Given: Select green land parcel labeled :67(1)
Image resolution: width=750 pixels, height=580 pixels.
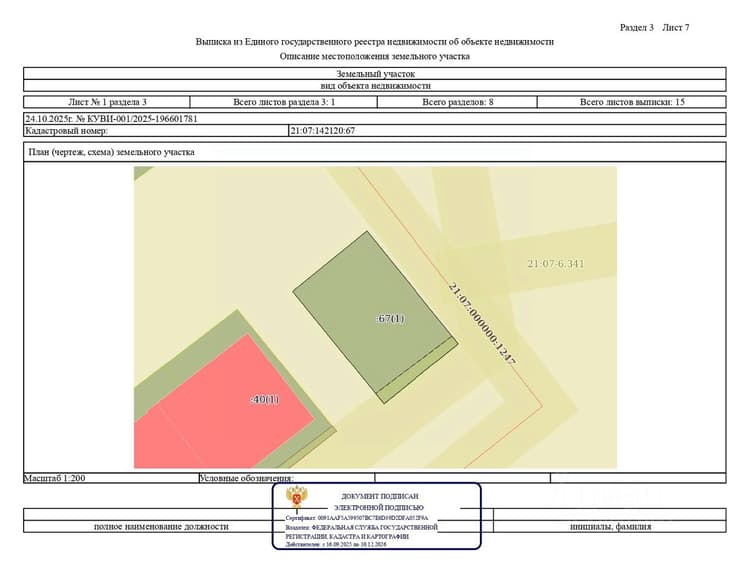Looking at the screenshot, I should click(x=373, y=311).
